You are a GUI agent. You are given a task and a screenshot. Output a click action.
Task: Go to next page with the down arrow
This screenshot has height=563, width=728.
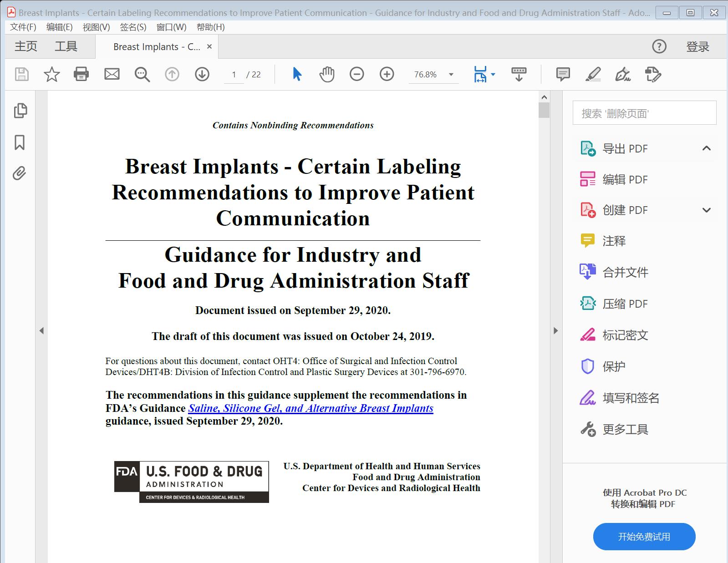pos(202,74)
